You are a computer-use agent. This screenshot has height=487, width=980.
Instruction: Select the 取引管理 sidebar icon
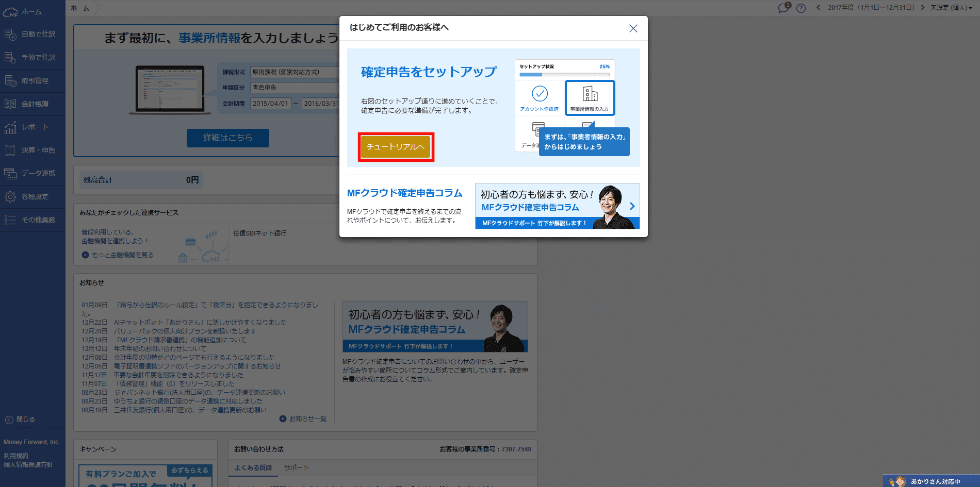tap(10, 81)
